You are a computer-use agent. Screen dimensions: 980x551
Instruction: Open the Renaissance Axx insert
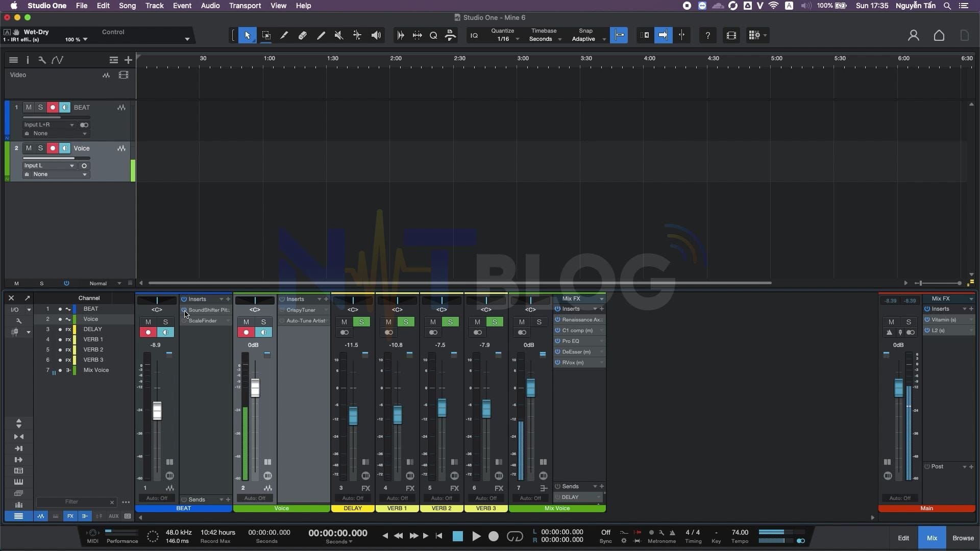click(582, 320)
